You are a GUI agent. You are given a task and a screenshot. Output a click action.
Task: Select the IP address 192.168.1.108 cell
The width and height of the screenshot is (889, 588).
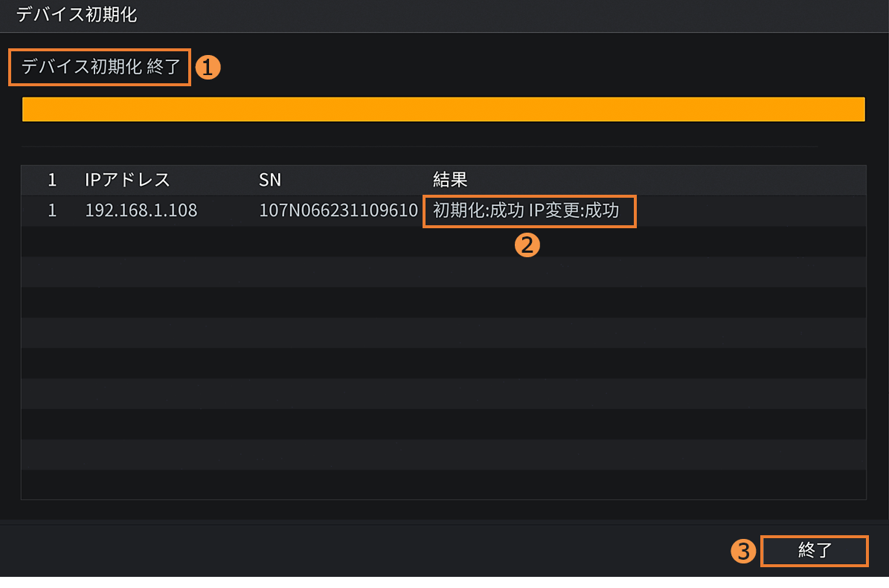click(141, 210)
